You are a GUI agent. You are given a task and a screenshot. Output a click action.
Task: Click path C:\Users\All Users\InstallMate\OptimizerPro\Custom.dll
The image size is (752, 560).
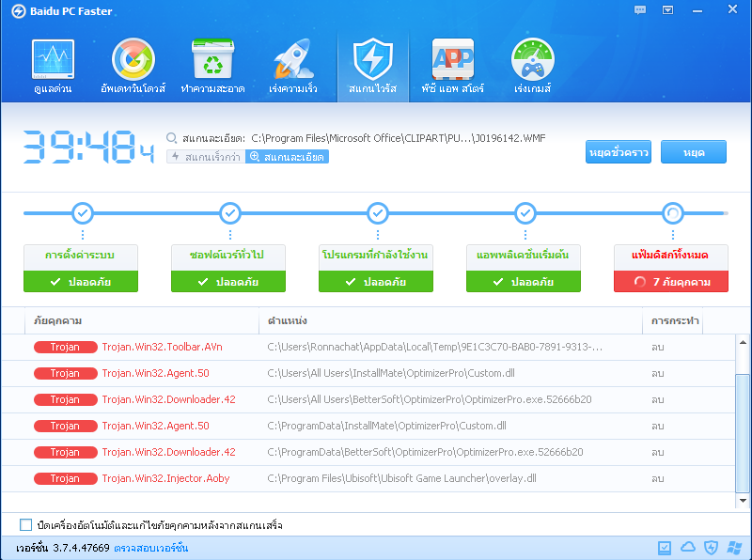click(391, 374)
